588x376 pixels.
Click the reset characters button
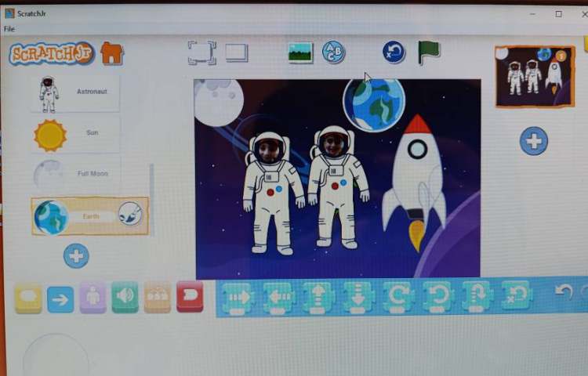(394, 52)
